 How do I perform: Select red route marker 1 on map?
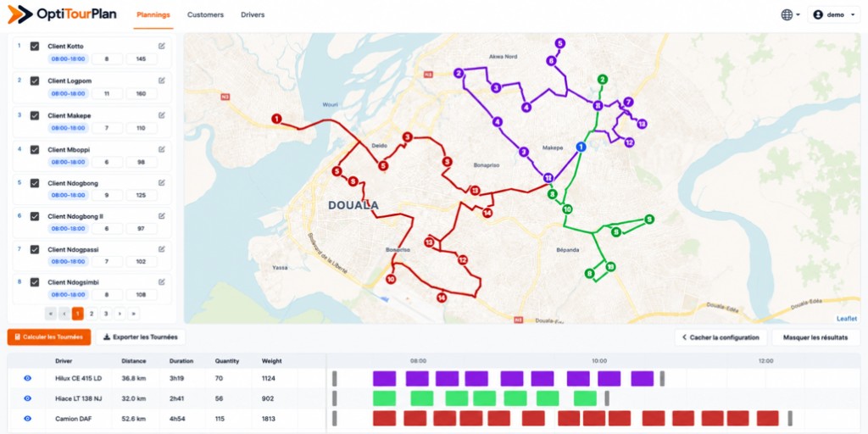276,119
